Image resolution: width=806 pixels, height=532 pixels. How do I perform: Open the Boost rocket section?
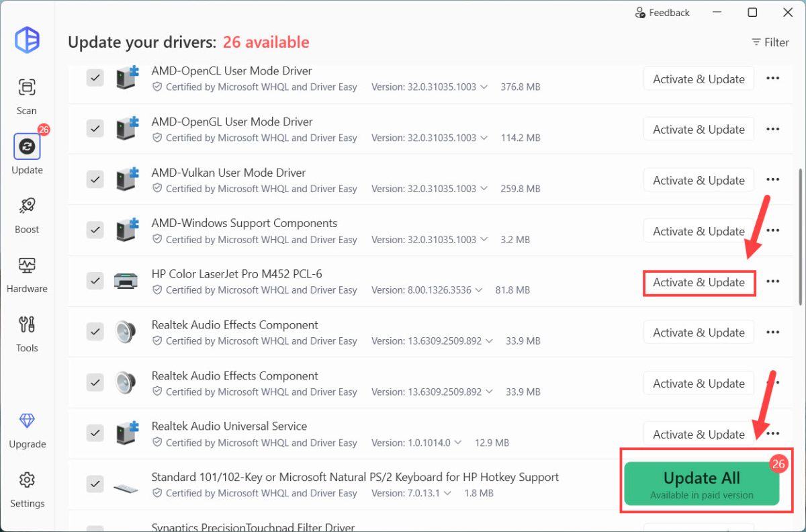[27, 215]
